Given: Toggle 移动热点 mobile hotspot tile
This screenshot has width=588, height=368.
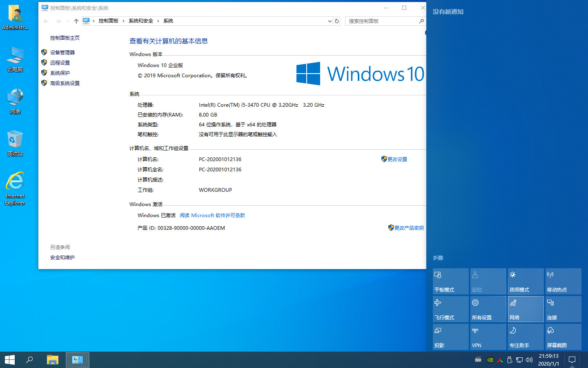Looking at the screenshot, I should [563, 281].
